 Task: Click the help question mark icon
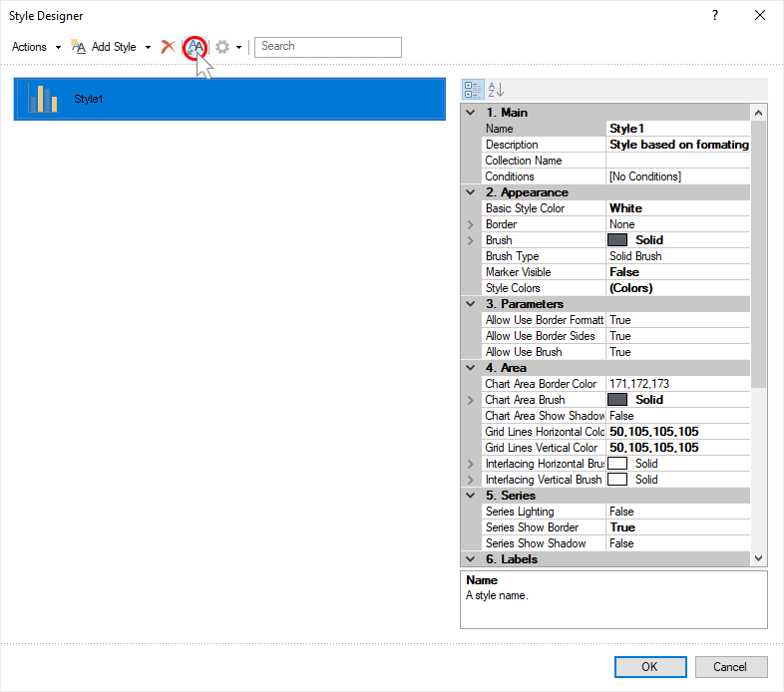[x=714, y=15]
